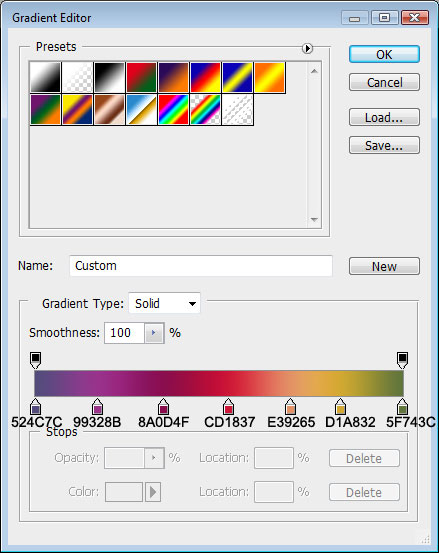Open the Color swatch arrow menu
This screenshot has width=439, height=553.
tap(153, 492)
